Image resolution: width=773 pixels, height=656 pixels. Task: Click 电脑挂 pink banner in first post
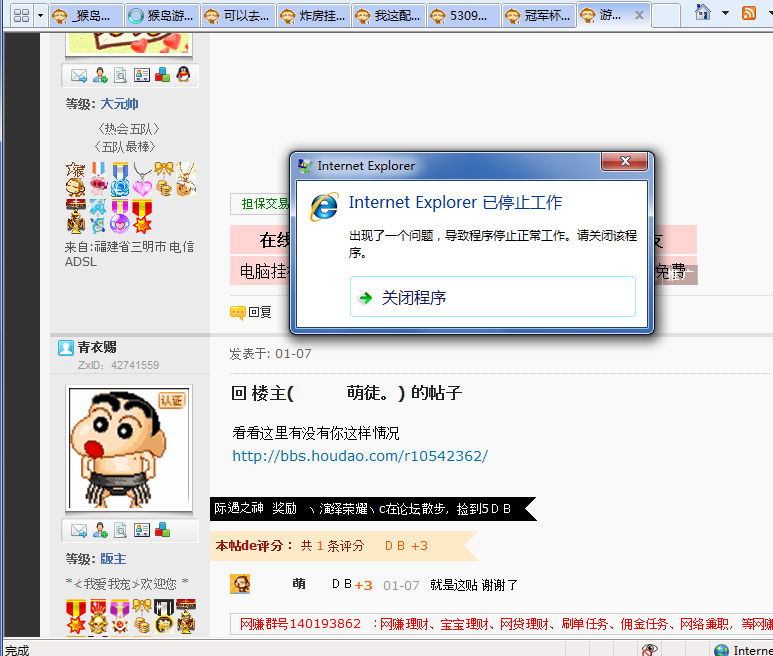pos(260,271)
